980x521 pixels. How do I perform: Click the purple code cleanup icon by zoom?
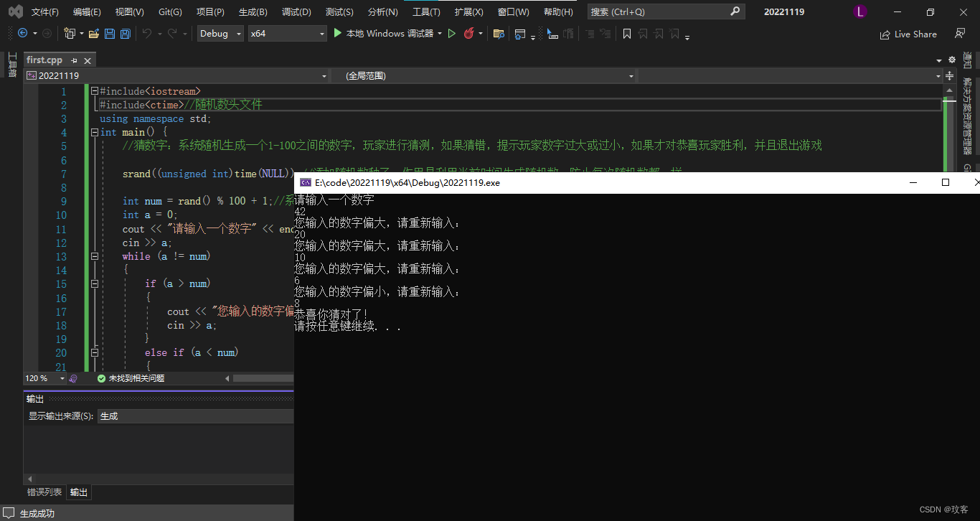(x=73, y=378)
